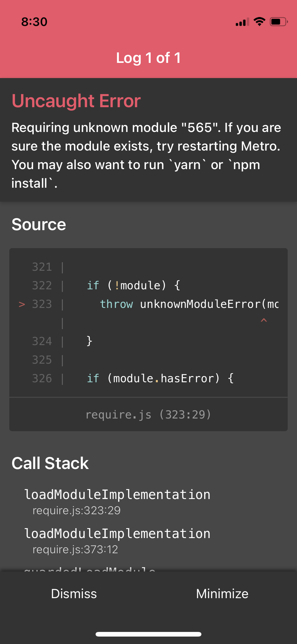
Task: Tap the Call Stack section heading
Action: pyautogui.click(x=50, y=463)
